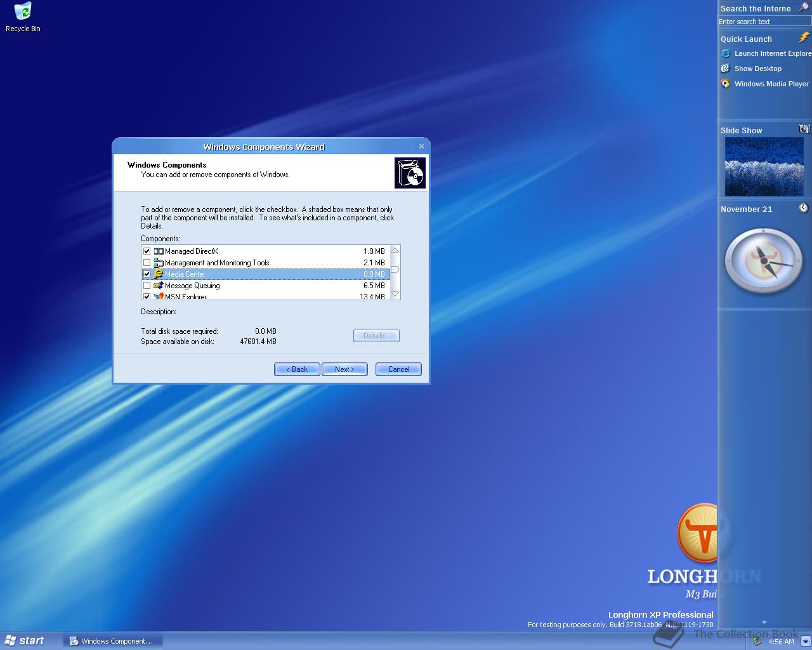
Task: Open the Recycle Bin desktop icon
Action: pos(22,17)
